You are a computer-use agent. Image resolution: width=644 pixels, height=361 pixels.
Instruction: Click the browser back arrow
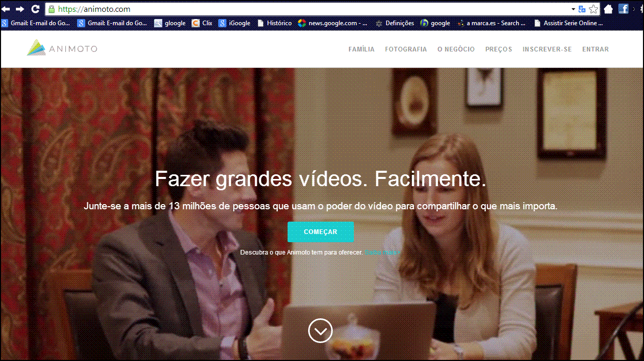[6, 9]
